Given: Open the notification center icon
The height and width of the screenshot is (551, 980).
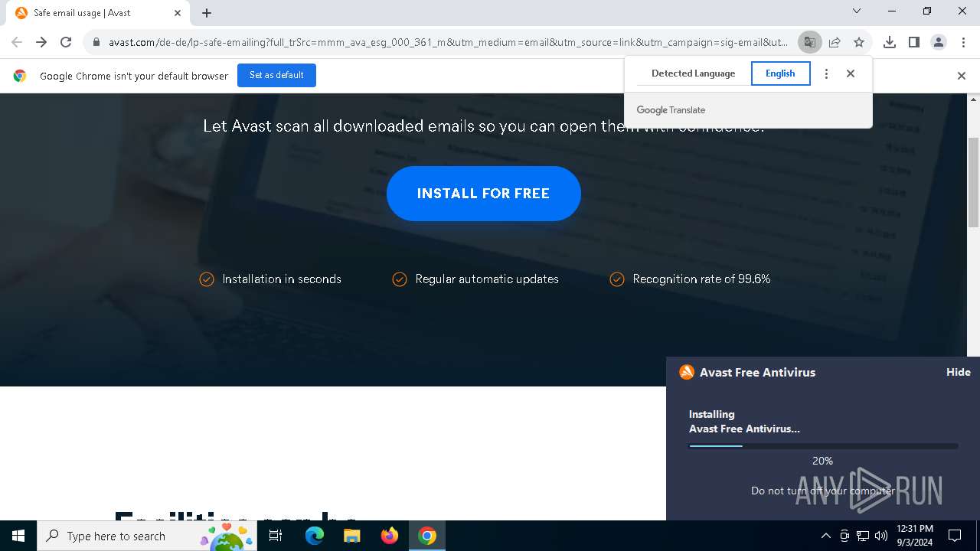Looking at the screenshot, I should [x=955, y=536].
